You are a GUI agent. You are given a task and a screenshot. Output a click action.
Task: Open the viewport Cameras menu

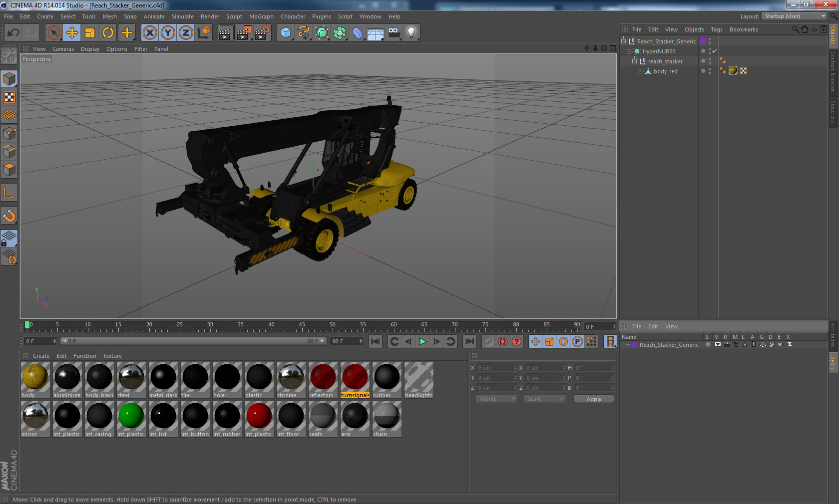[x=63, y=49]
